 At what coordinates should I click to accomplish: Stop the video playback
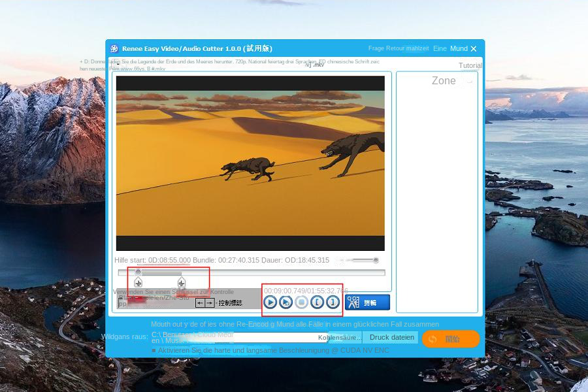(x=301, y=302)
